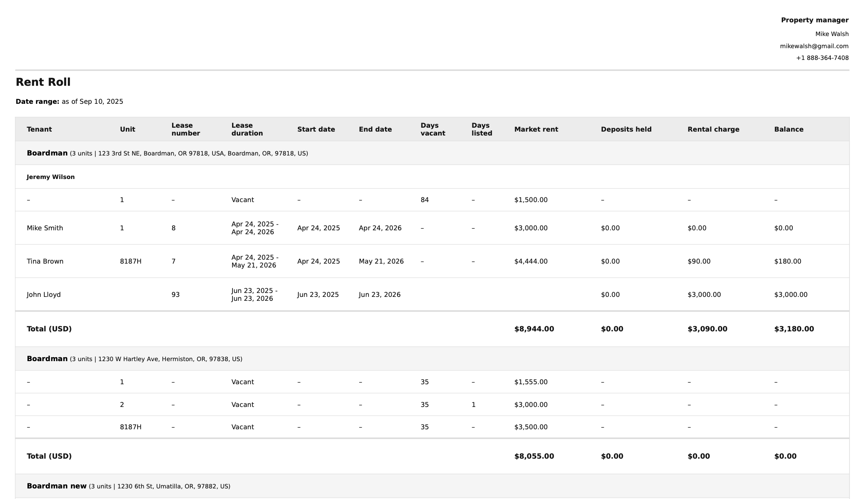The height and width of the screenshot is (499, 868).
Task: Click the $1,500.00 market rent cell
Action: (531, 200)
